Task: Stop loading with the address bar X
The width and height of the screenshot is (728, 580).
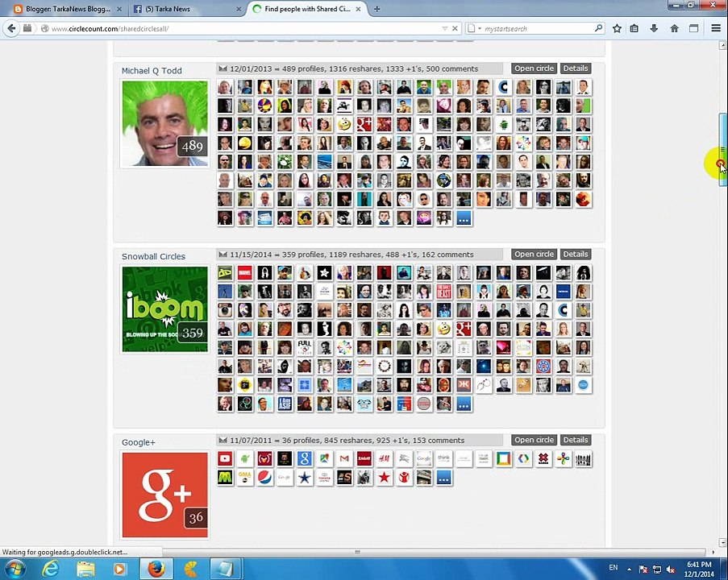Action: point(455,28)
